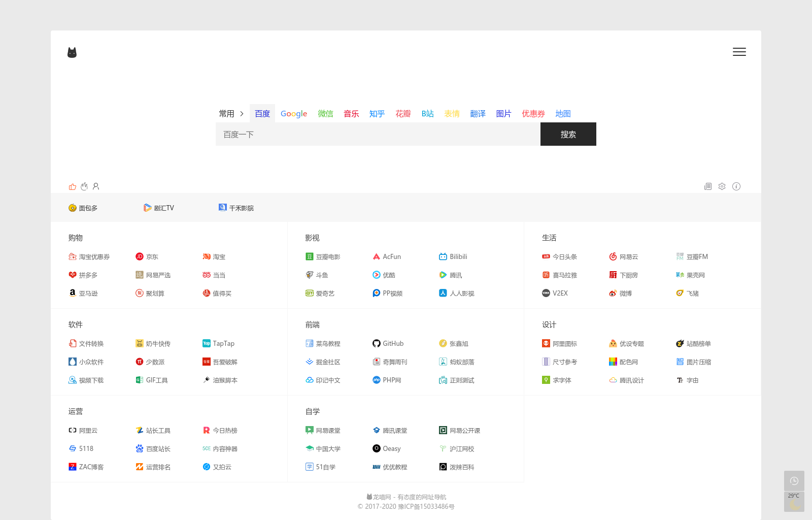812x520 pixels.
Task: Open the 爱奇艺 link
Action: pyautogui.click(x=320, y=294)
